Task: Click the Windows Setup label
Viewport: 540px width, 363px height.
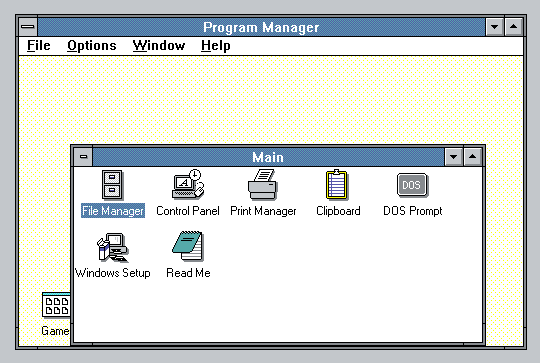Action: (x=113, y=273)
